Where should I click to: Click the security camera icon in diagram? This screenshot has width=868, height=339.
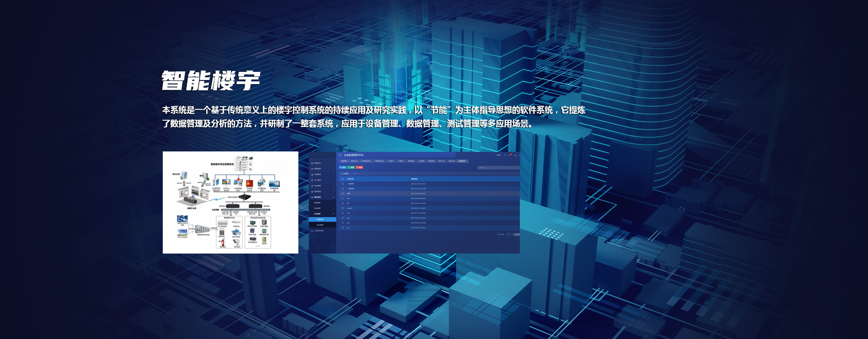coord(236,243)
